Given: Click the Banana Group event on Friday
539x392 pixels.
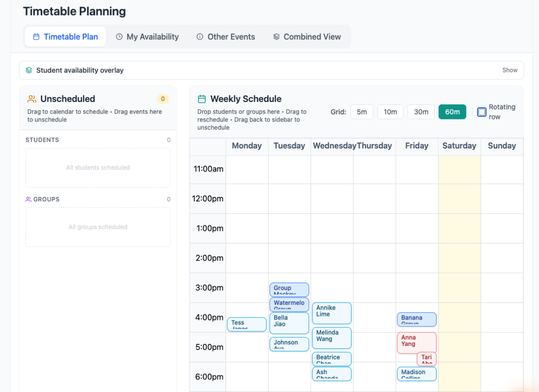Looking at the screenshot, I should (x=416, y=319).
